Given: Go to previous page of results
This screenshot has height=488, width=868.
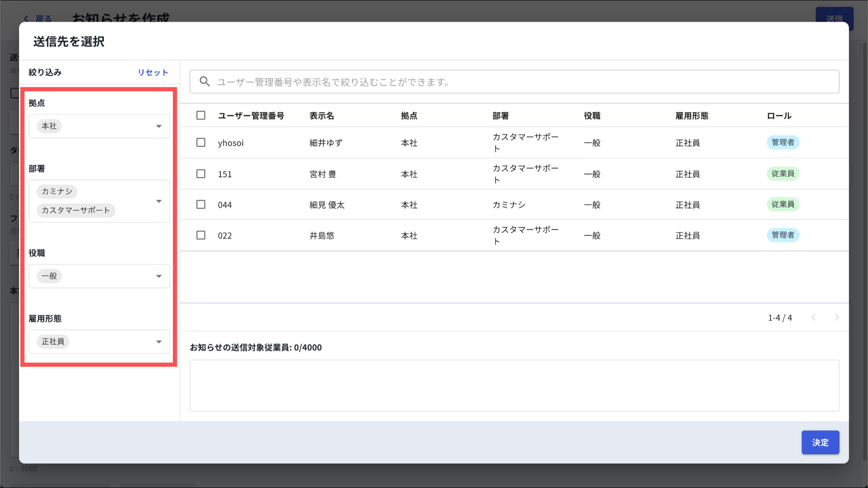Looking at the screenshot, I should tap(813, 317).
